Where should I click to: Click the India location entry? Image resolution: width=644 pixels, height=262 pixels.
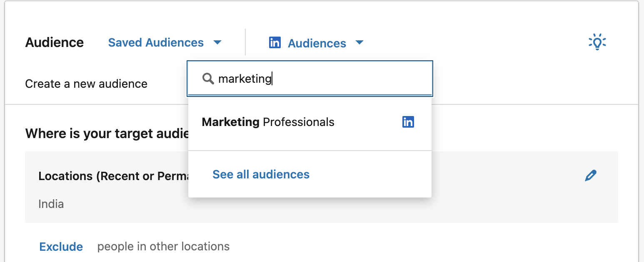tap(51, 204)
